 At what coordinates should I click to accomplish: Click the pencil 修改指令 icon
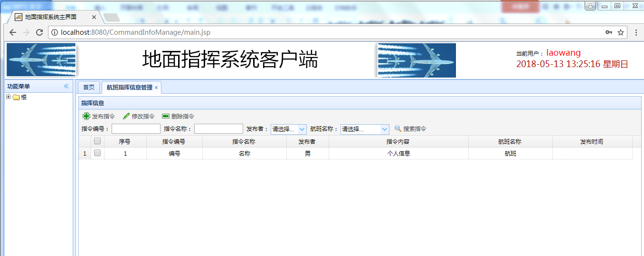coord(126,116)
